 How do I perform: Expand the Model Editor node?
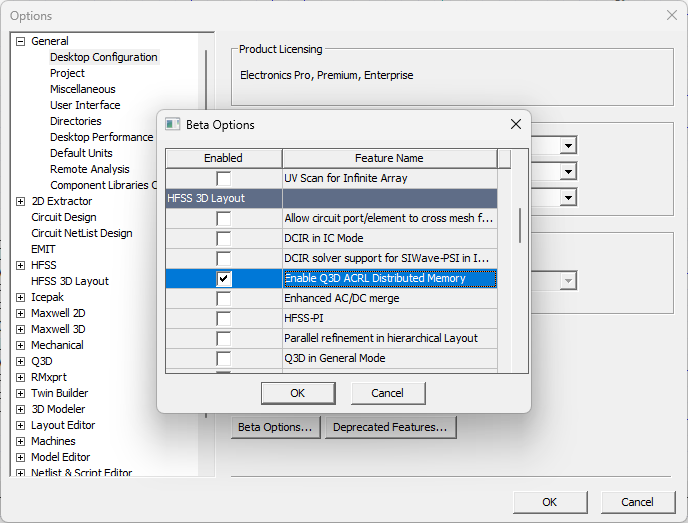(20, 458)
